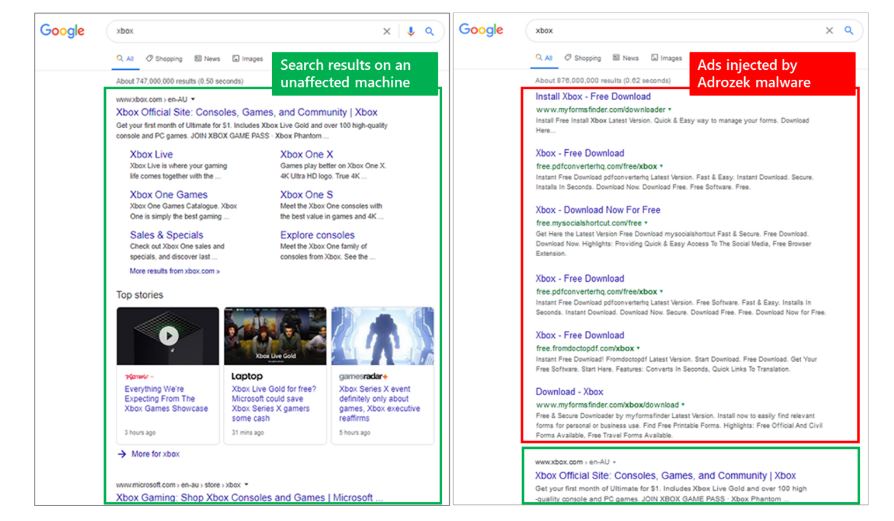Click the Google logo on the malware-affected page
894x521 pixels.
tap(481, 30)
